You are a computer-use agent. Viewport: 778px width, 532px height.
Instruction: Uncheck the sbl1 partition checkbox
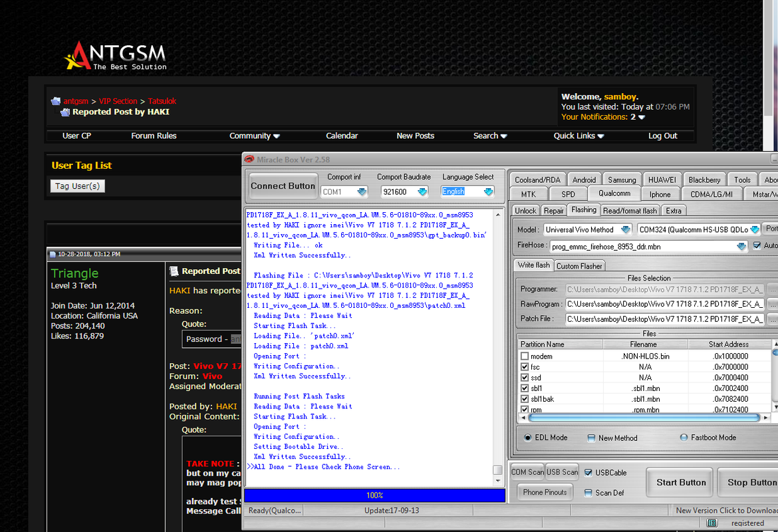(x=525, y=388)
